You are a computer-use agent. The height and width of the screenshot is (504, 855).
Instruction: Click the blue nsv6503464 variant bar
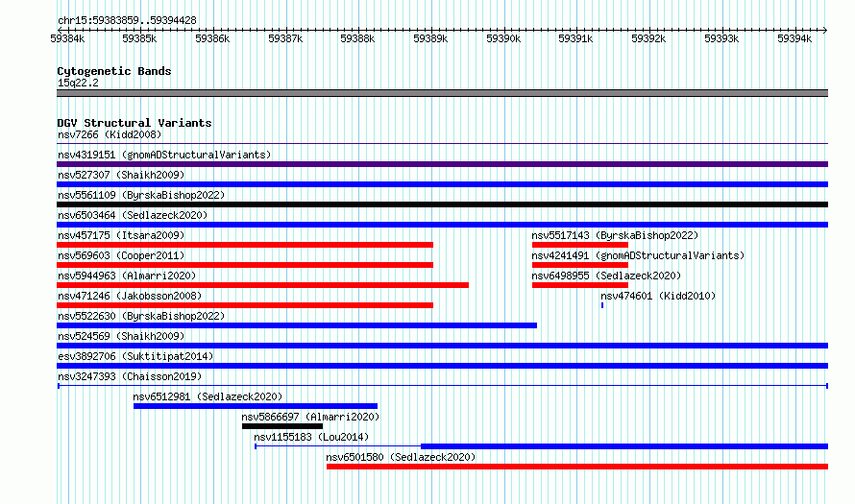click(442, 225)
